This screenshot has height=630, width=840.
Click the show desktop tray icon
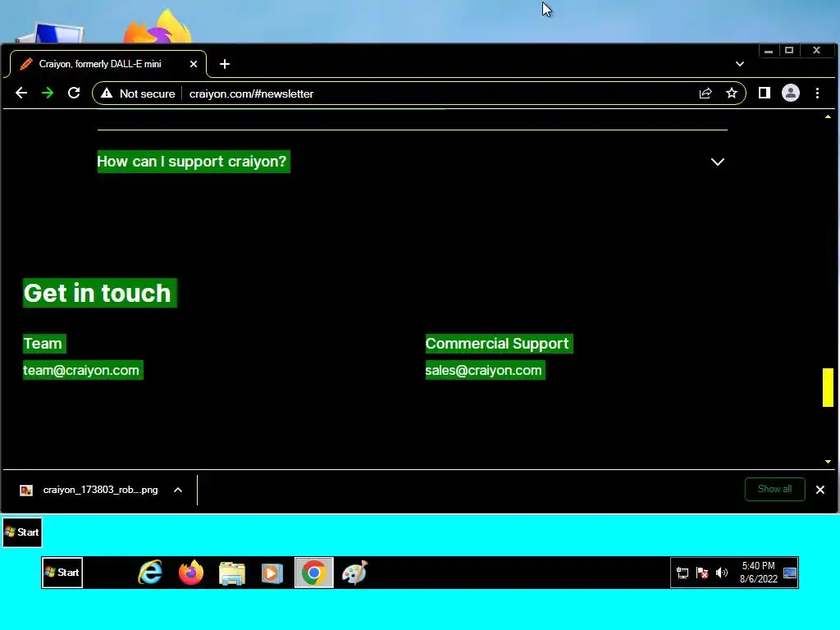[790, 573]
